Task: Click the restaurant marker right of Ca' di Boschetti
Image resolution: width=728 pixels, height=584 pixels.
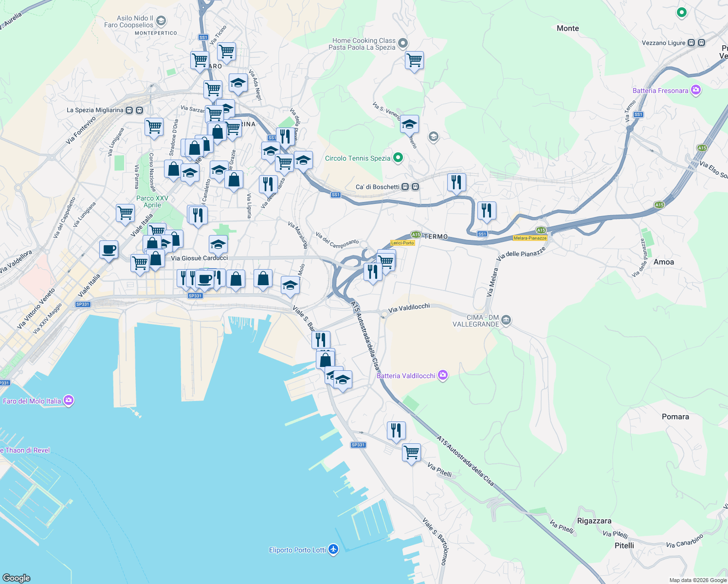Action: 456,183
